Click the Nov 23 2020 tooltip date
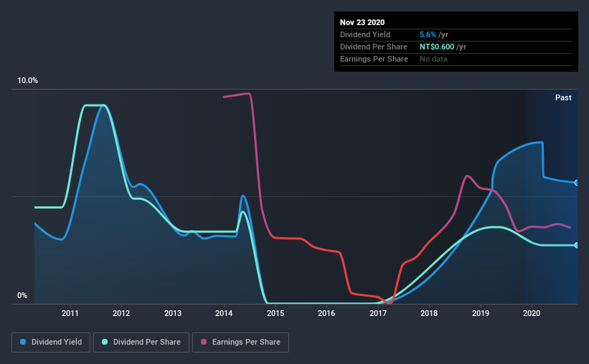Image resolution: width=589 pixels, height=364 pixels. tap(362, 22)
